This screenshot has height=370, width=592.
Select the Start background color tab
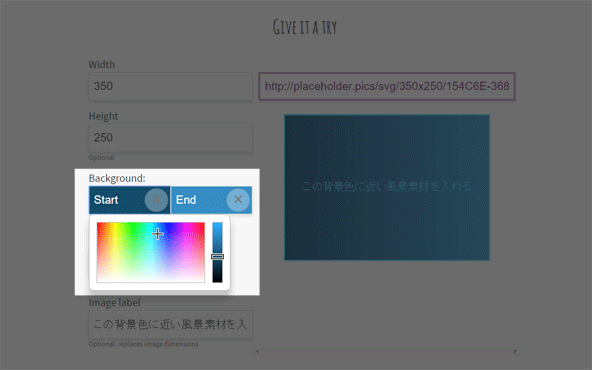click(130, 200)
